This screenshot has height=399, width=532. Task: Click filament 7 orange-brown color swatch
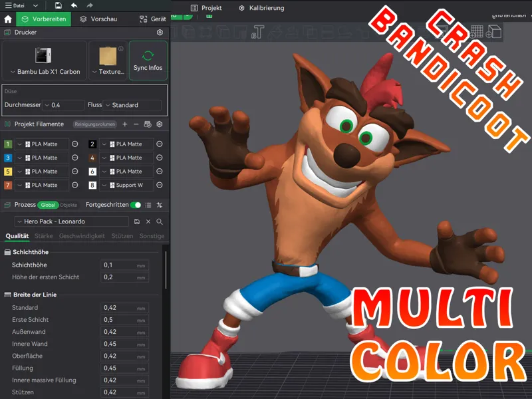tap(8, 185)
